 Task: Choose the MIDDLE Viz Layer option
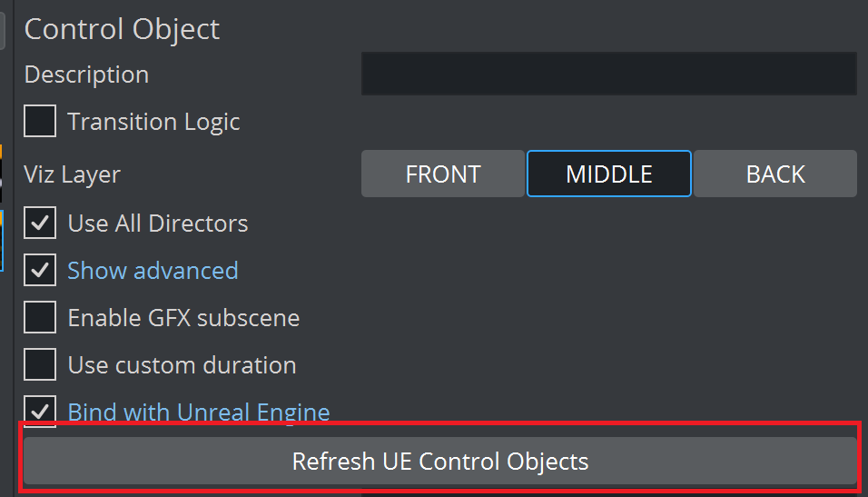(x=609, y=174)
